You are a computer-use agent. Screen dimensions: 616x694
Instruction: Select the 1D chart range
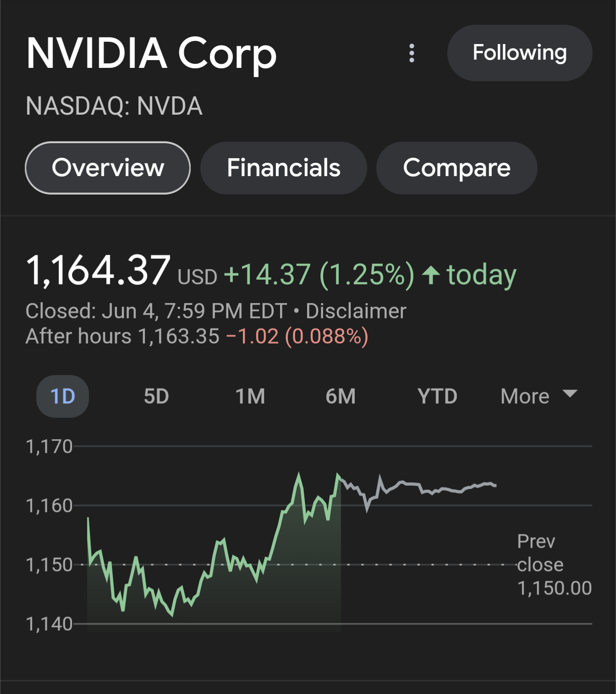(63, 396)
